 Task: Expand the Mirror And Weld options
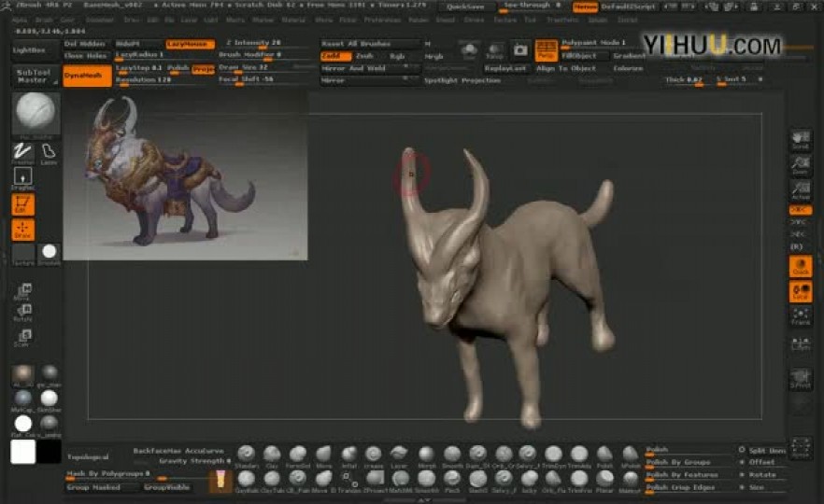click(371, 69)
